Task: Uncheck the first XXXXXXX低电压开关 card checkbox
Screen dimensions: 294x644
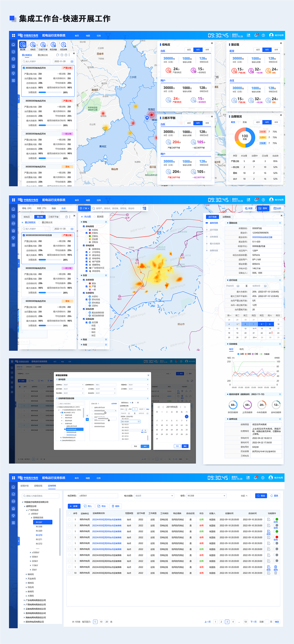Action: pyautogui.click(x=24, y=68)
